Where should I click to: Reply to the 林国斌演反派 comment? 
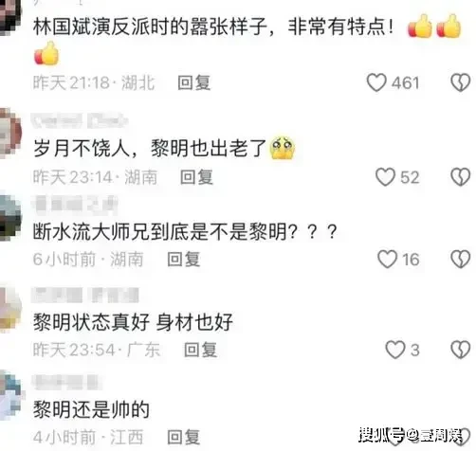pyautogui.click(x=193, y=83)
